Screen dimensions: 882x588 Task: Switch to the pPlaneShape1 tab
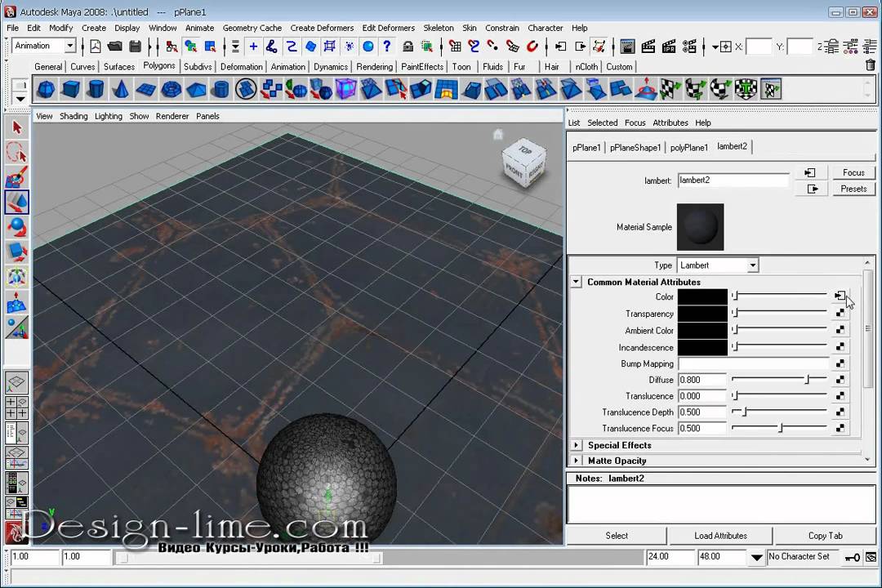[x=635, y=148]
